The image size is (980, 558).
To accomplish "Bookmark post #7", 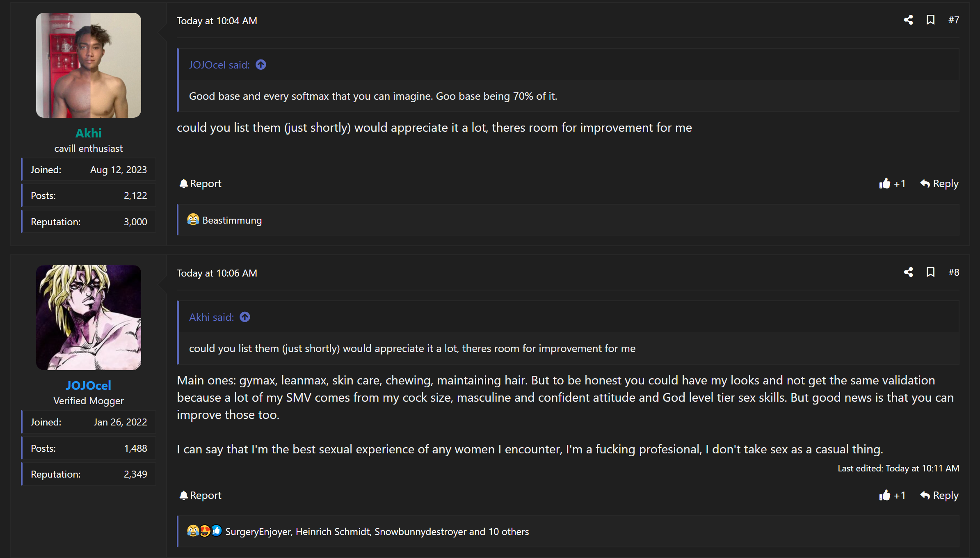I will pyautogui.click(x=930, y=20).
